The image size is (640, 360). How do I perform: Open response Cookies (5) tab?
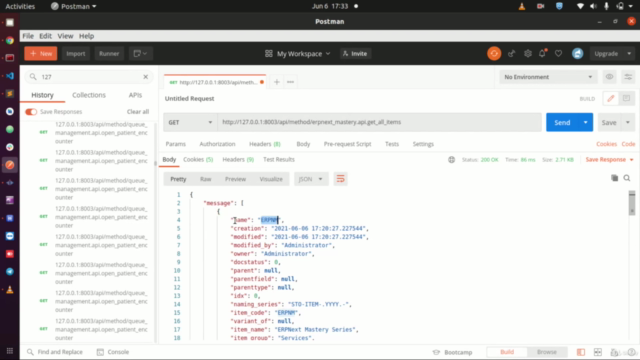(198, 160)
